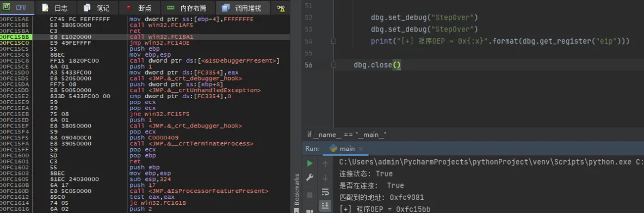This screenshot has height=213, width=644.
Task: Select the __crtUnhandledException call
Action: click(195, 90)
